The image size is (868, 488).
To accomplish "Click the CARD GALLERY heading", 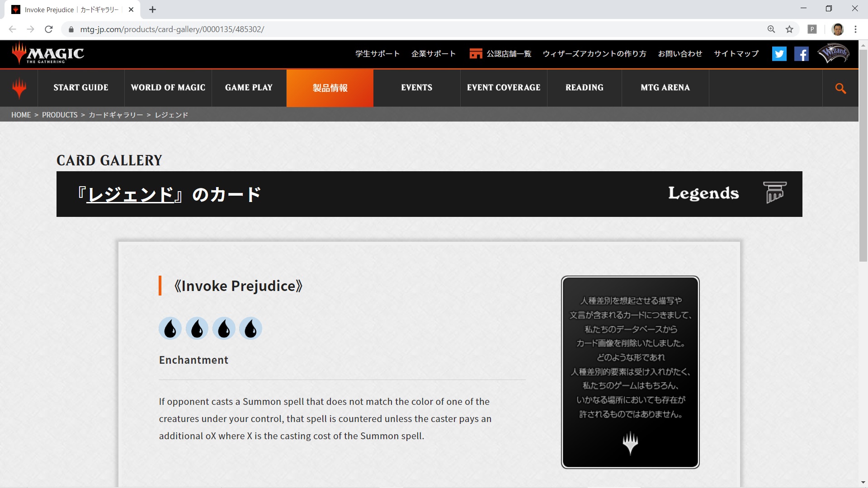I will (109, 160).
